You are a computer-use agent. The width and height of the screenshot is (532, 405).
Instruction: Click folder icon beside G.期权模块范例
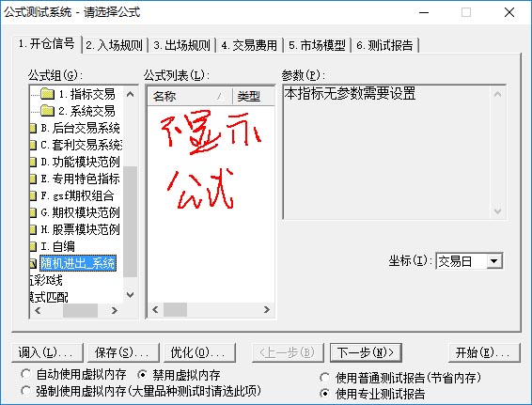click(x=33, y=212)
